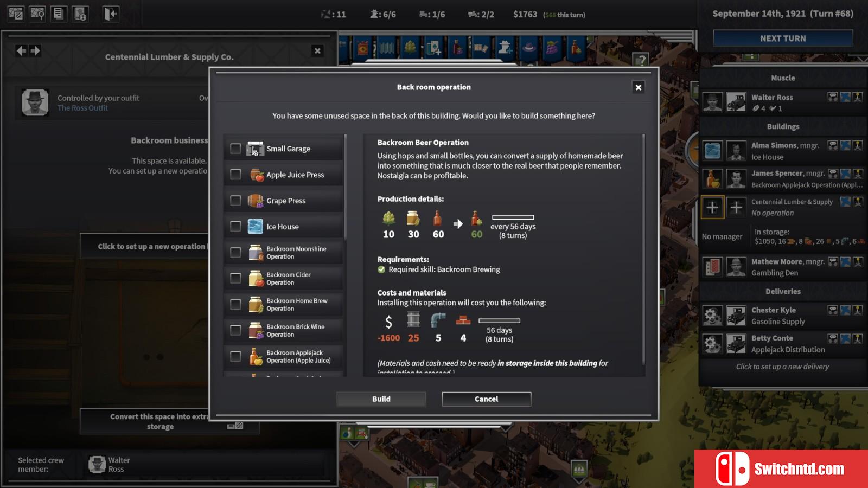This screenshot has height=488, width=868.
Task: Select the applejack bottle icon on map toolbar
Action: click(576, 48)
